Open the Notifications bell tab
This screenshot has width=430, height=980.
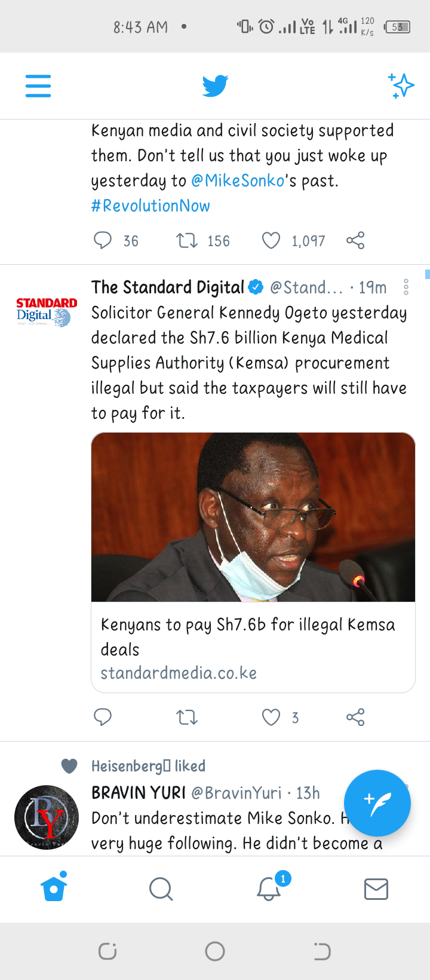(x=270, y=888)
